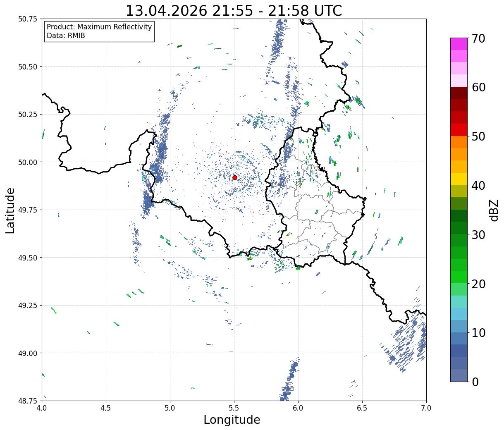Click the Product: Maximum Reflectivity legend box
504x430 pixels.
[x=99, y=31]
